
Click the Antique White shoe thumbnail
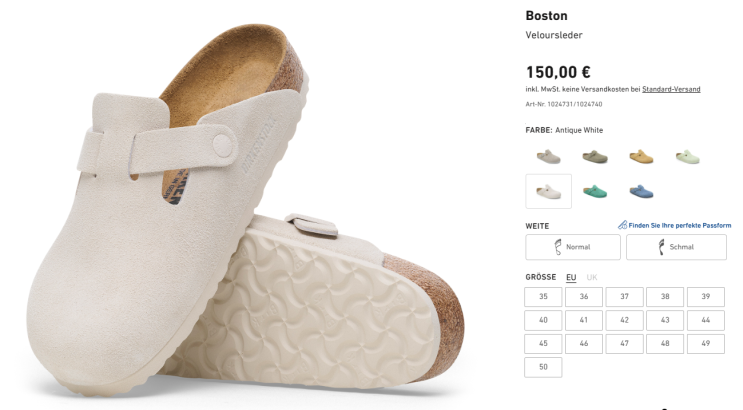(x=548, y=191)
